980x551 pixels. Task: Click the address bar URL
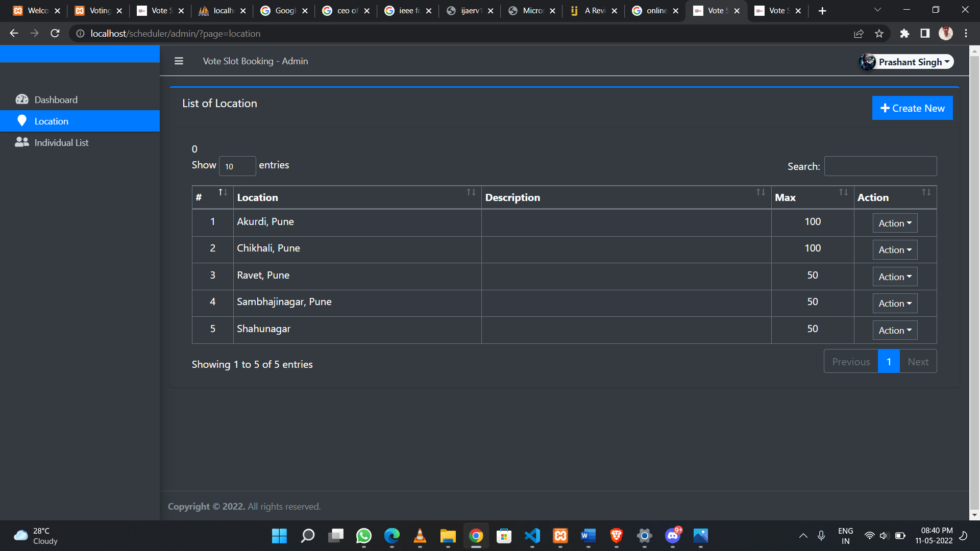point(175,33)
